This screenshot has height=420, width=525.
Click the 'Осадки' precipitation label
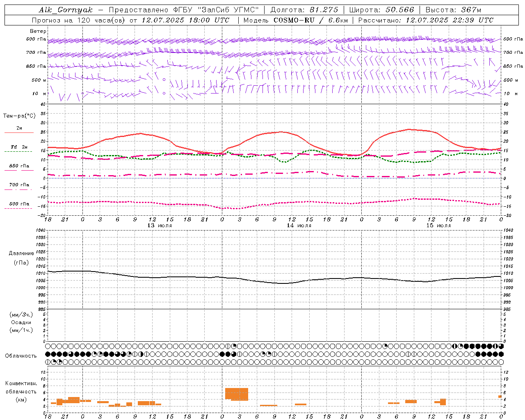21,322
